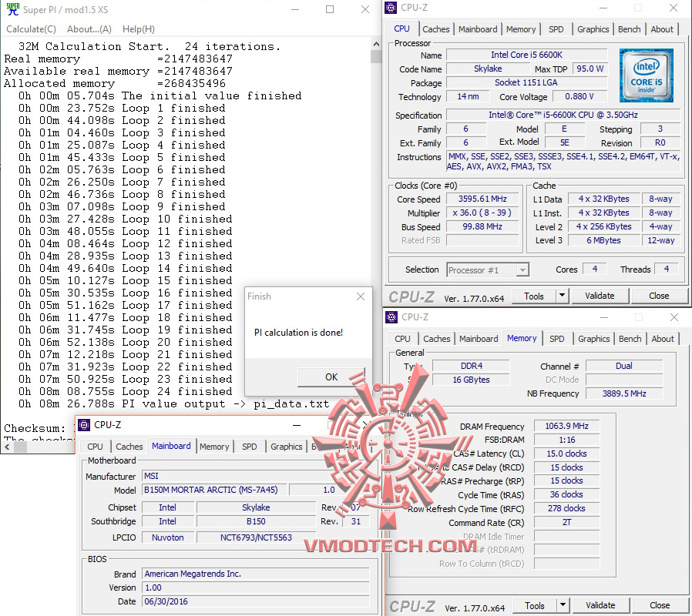
Task: Switch to Bench tab in top CPU-Z window
Action: [629, 29]
